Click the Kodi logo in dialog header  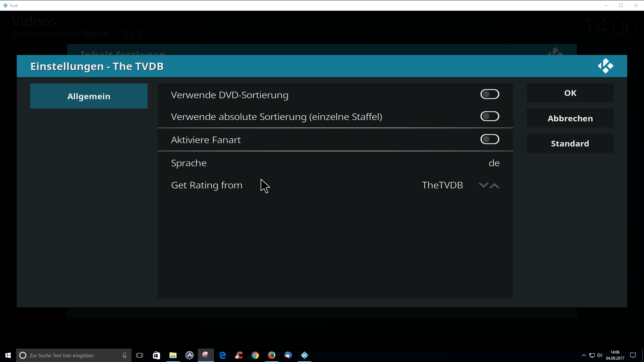click(605, 66)
